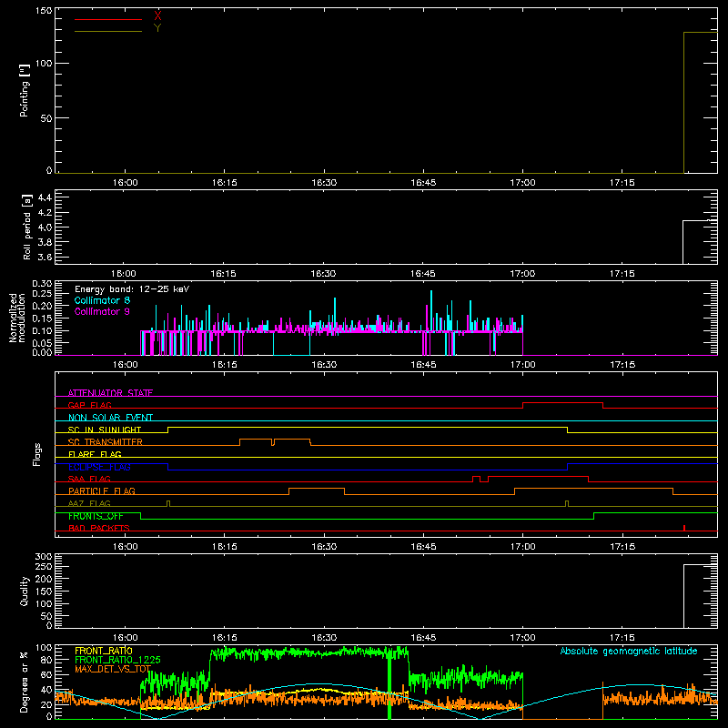Viewport: 728px width, 728px height.
Task: Click the "Energy band: 12-25 keV" annotation
Action: point(132,289)
